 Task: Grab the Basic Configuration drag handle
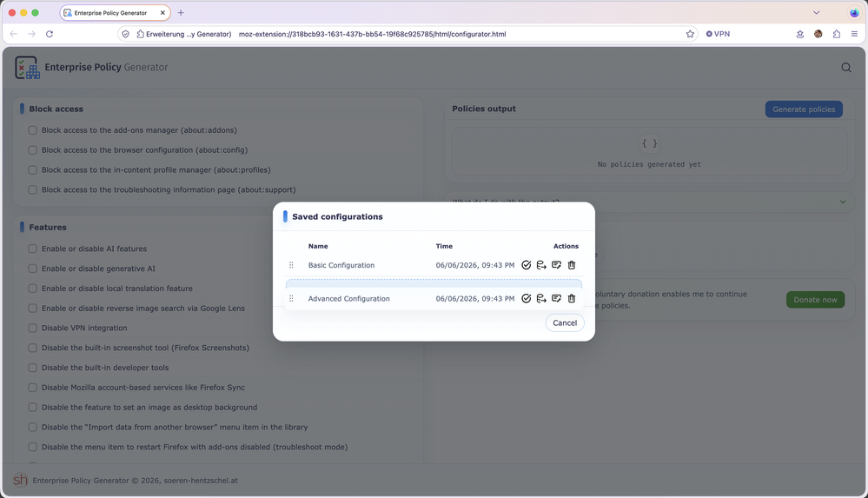click(291, 265)
